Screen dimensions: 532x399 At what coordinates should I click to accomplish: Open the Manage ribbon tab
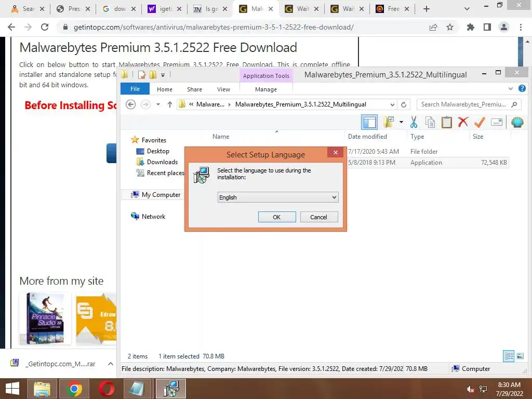[x=266, y=89]
